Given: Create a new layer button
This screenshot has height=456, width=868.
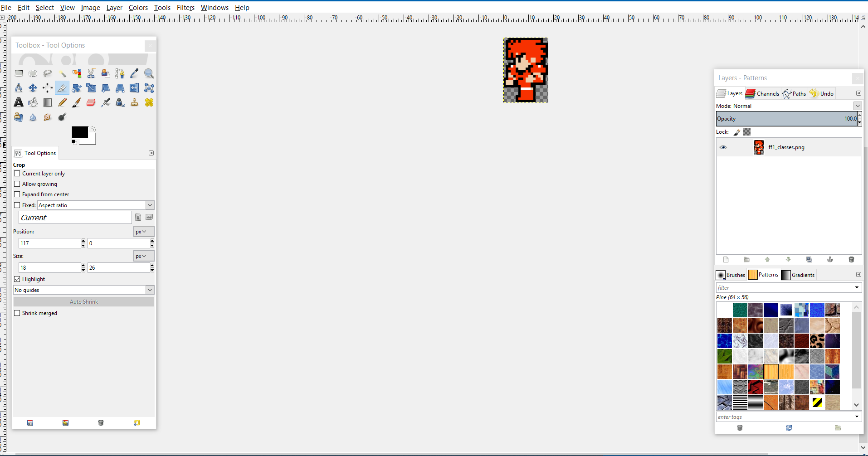Looking at the screenshot, I should coord(726,259).
